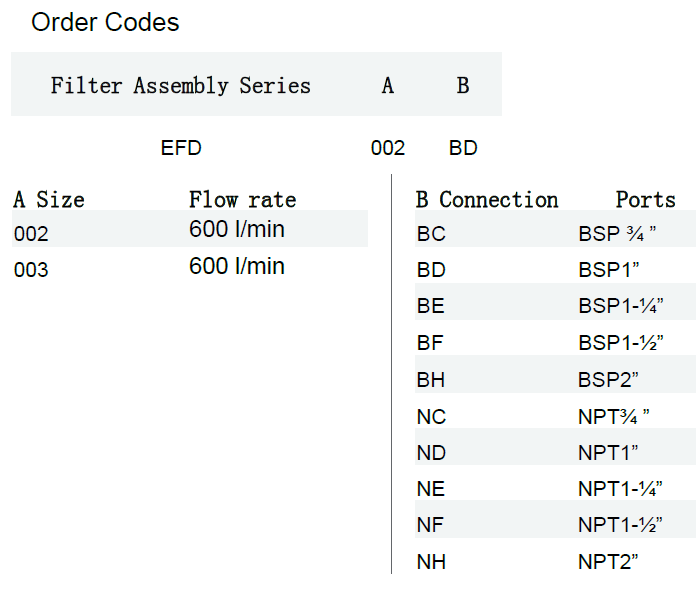Click the NPT1-¼" port entry
This screenshot has height=609, width=696.
620,489
